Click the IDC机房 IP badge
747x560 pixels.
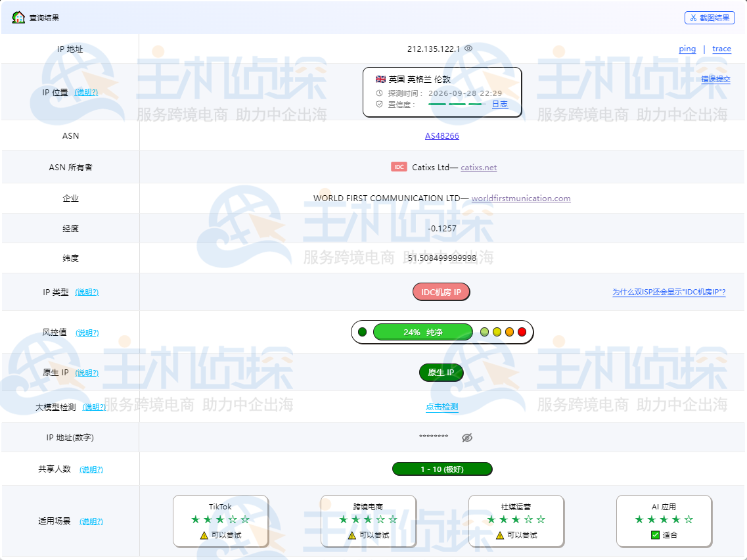coord(441,292)
